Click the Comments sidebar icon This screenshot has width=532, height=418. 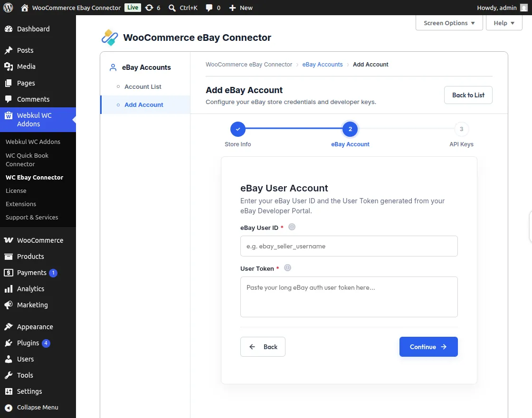pos(9,99)
